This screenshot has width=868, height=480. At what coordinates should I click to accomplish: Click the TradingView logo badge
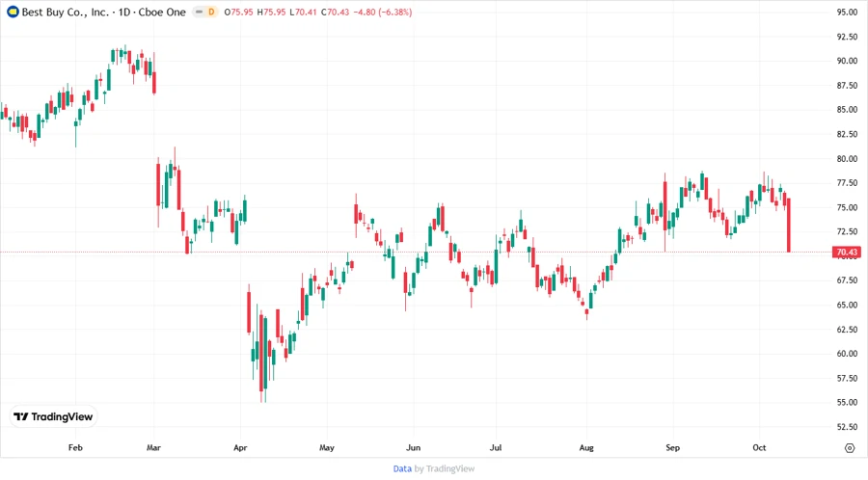[53, 417]
